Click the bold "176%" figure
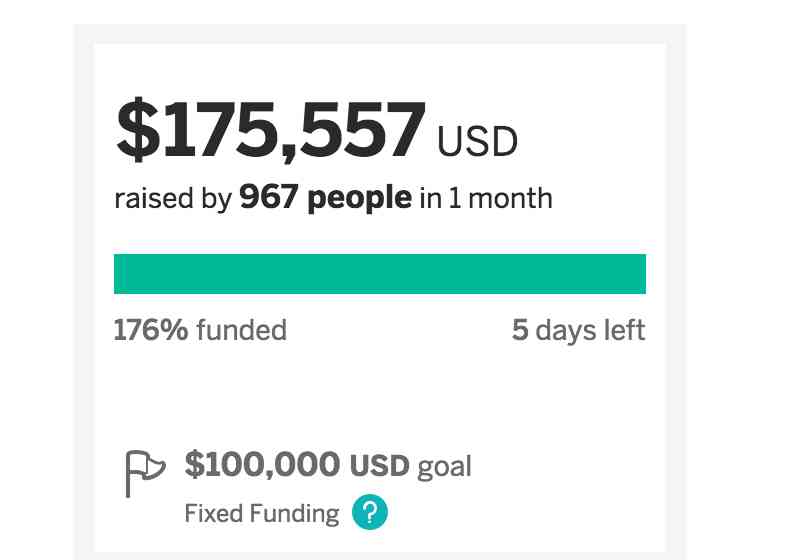 151,330
